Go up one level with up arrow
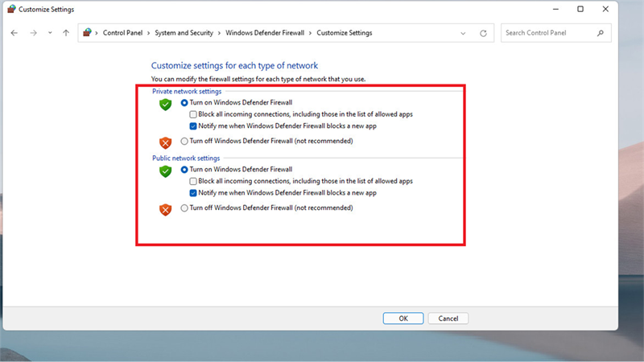Viewport: 644px width, 362px height. 66,33
